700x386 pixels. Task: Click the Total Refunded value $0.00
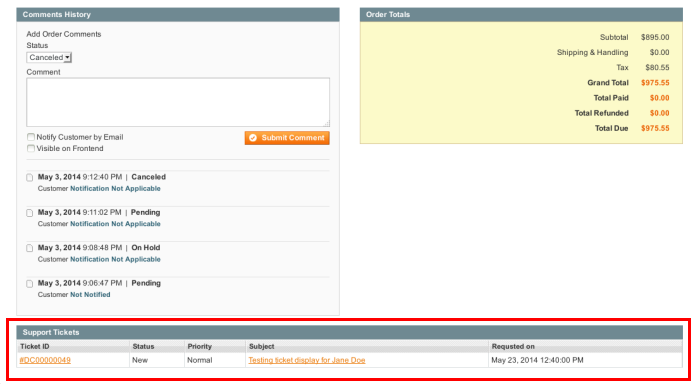click(659, 113)
